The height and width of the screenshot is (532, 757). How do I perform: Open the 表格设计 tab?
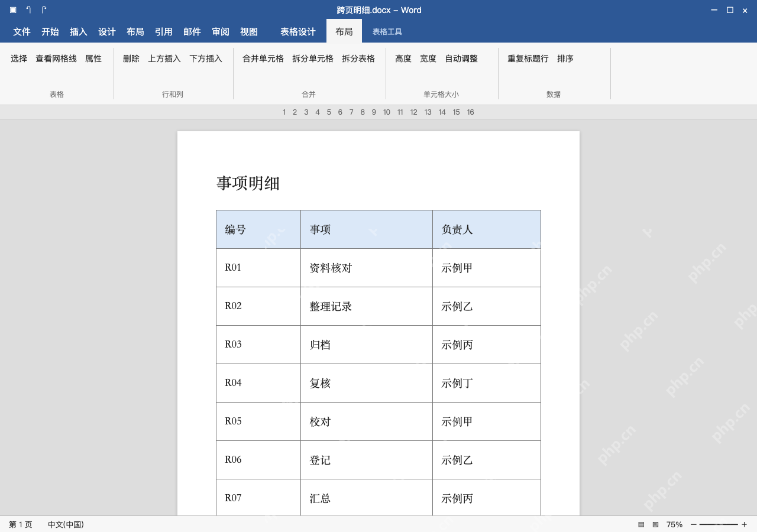tap(298, 32)
